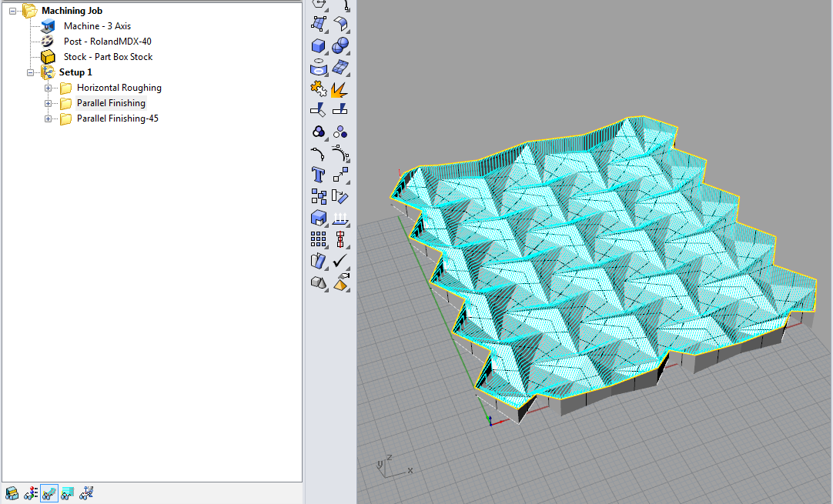Expand the Horizontal Roughing operation

click(48, 88)
